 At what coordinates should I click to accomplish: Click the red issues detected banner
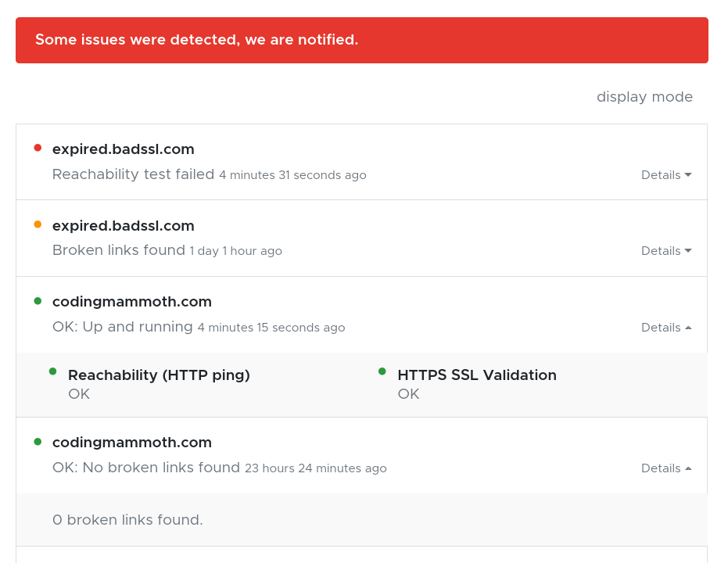pyautogui.click(x=361, y=40)
